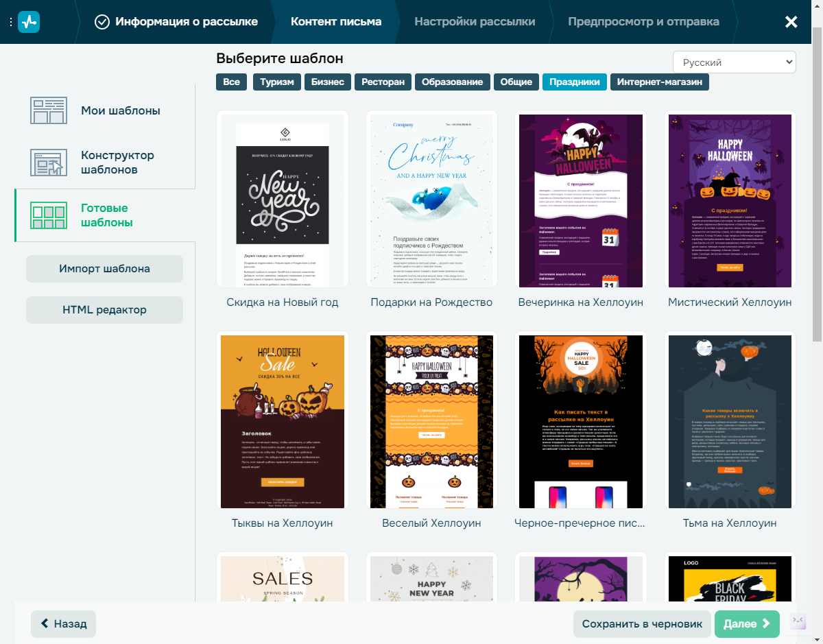
Task: Open the HTML редактор
Action: [104, 310]
